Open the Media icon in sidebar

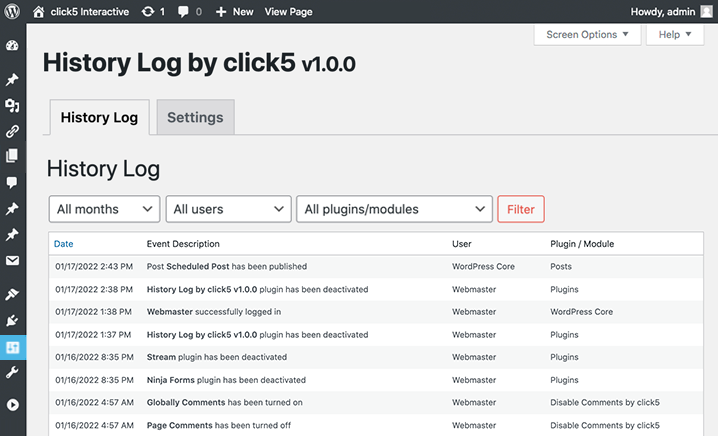(x=12, y=105)
